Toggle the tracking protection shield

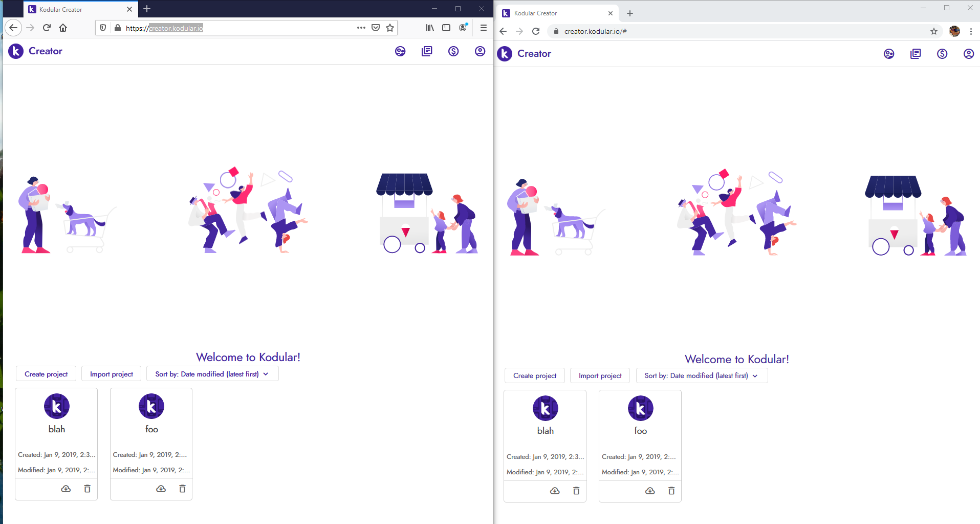pos(103,28)
